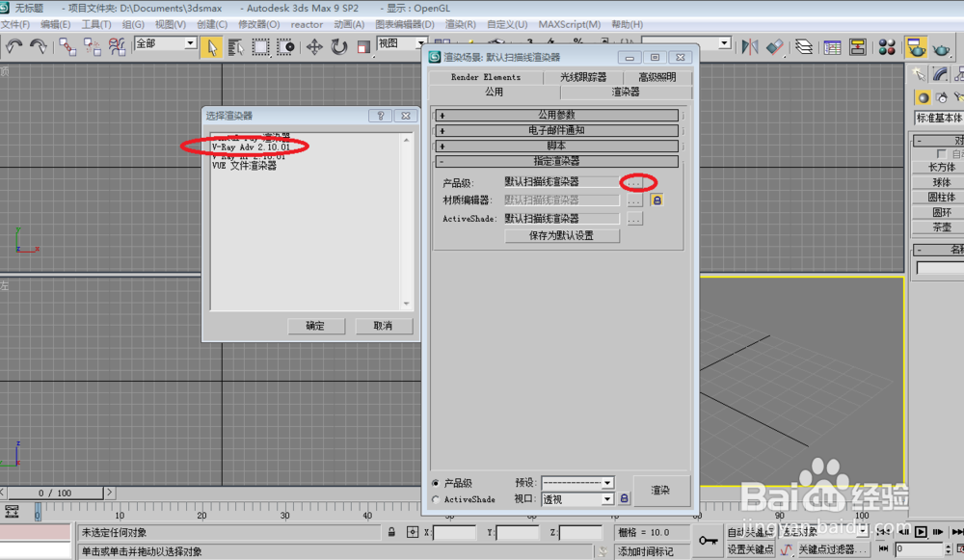Click the Quick Render teapot icon

point(941,48)
